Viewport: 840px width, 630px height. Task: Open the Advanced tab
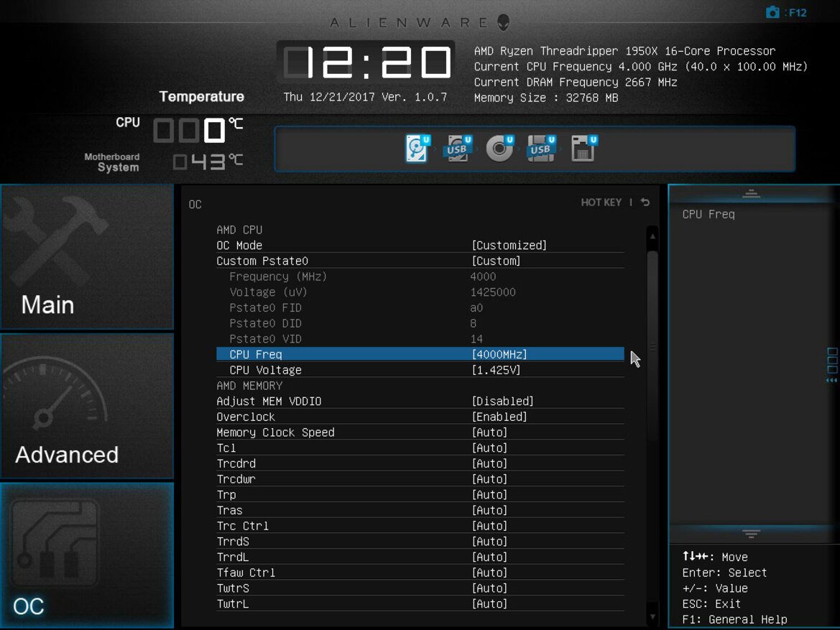click(x=87, y=406)
